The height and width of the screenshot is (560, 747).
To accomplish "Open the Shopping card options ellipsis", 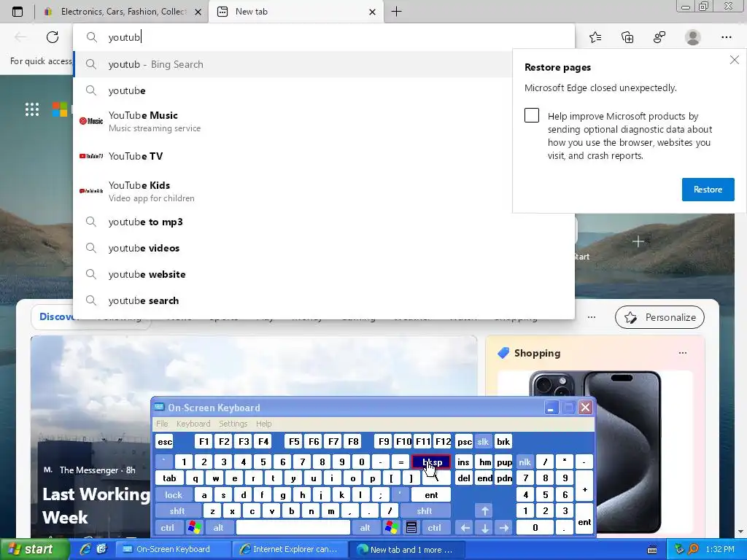I will point(683,353).
